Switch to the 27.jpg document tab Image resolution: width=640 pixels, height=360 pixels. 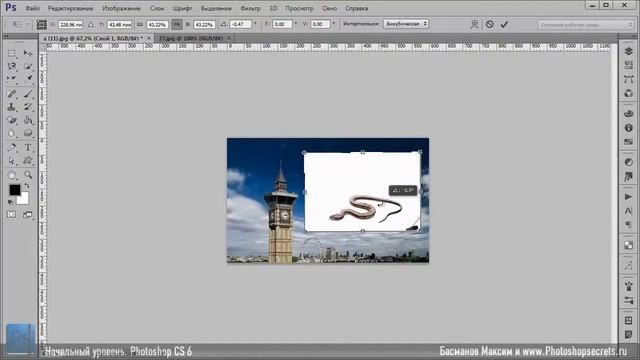(191, 38)
